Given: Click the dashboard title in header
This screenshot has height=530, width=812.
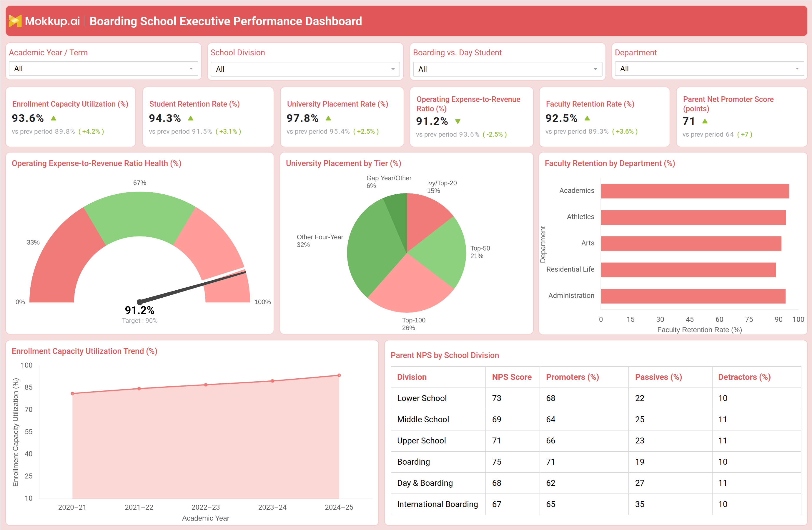Looking at the screenshot, I should pos(226,21).
